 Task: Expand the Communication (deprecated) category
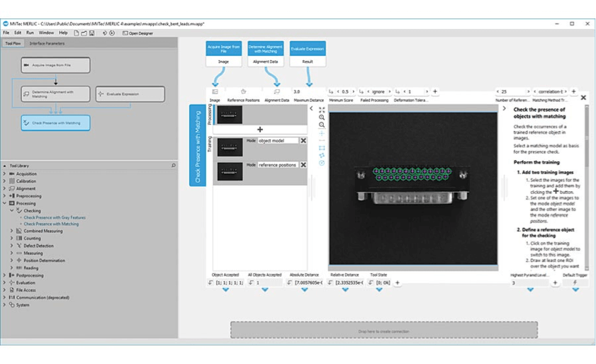pyautogui.click(x=4, y=297)
